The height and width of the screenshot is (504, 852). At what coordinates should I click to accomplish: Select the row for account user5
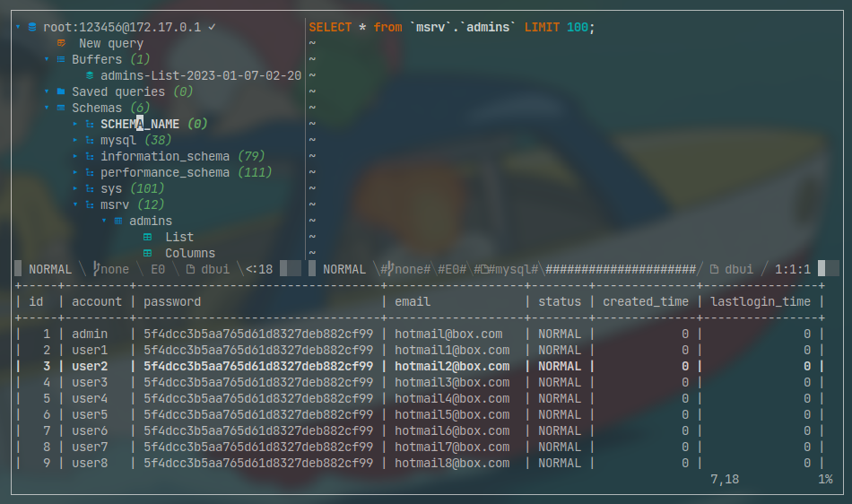(90, 414)
